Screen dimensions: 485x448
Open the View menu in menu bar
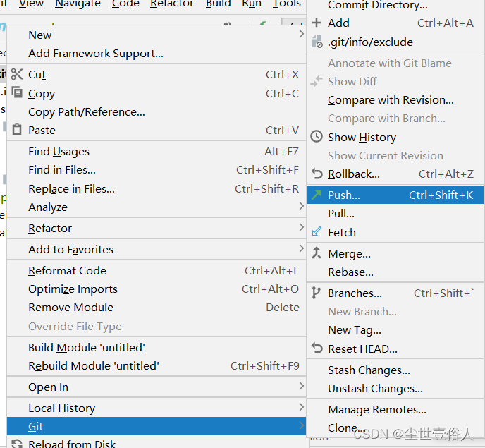click(x=31, y=4)
